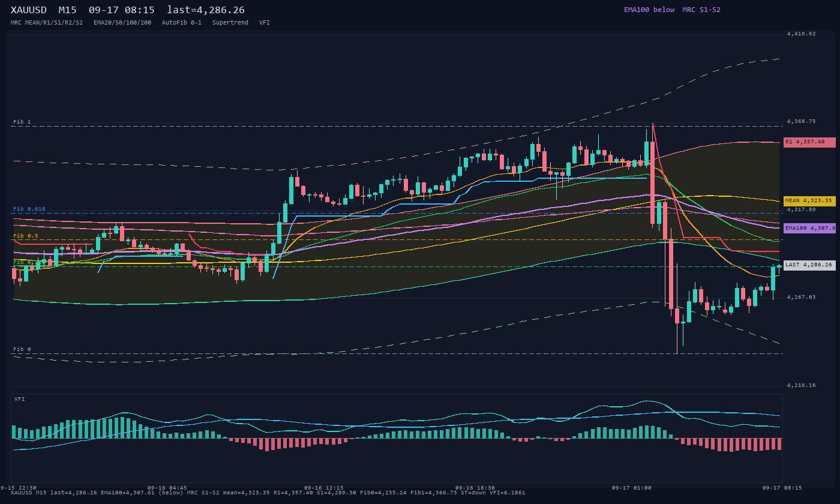Select 'VFI' legend entry in header
The image size is (840, 504).
[x=265, y=23]
